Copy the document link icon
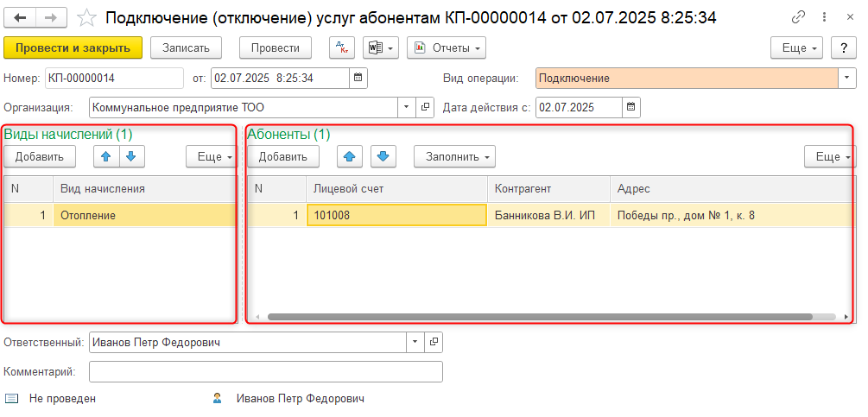This screenshot has height=417, width=868. click(801, 17)
